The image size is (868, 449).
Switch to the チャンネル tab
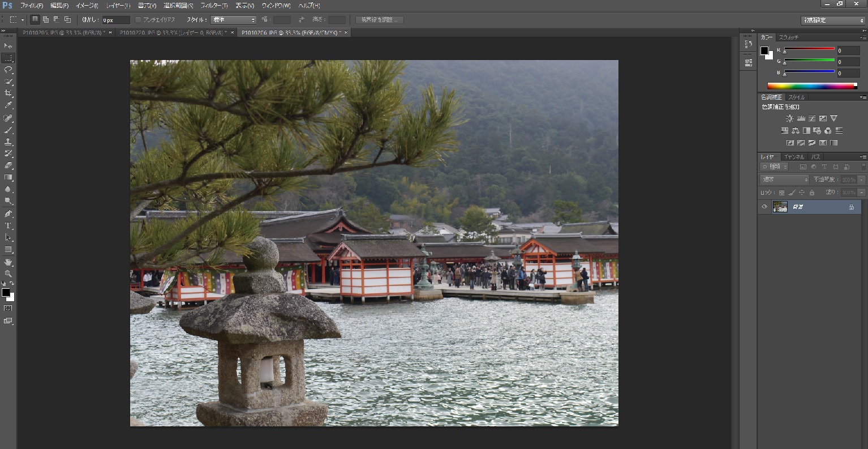pyautogui.click(x=794, y=157)
